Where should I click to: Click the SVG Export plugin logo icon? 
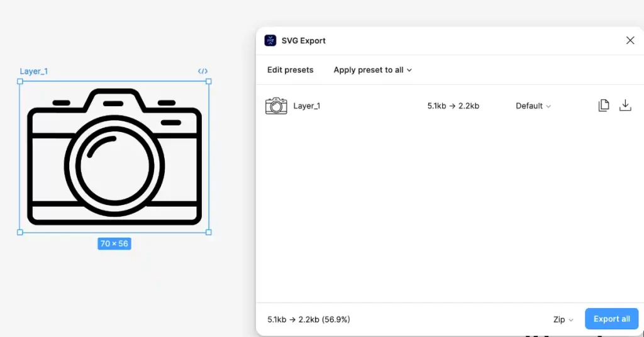pos(270,41)
